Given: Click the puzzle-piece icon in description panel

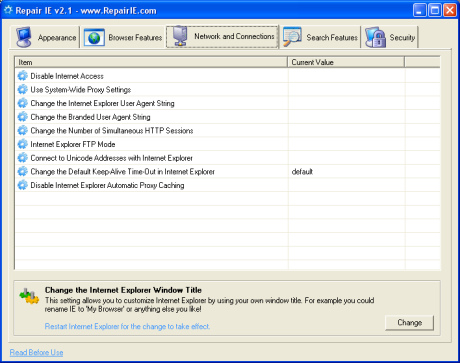Looking at the screenshot, I should point(29,296).
